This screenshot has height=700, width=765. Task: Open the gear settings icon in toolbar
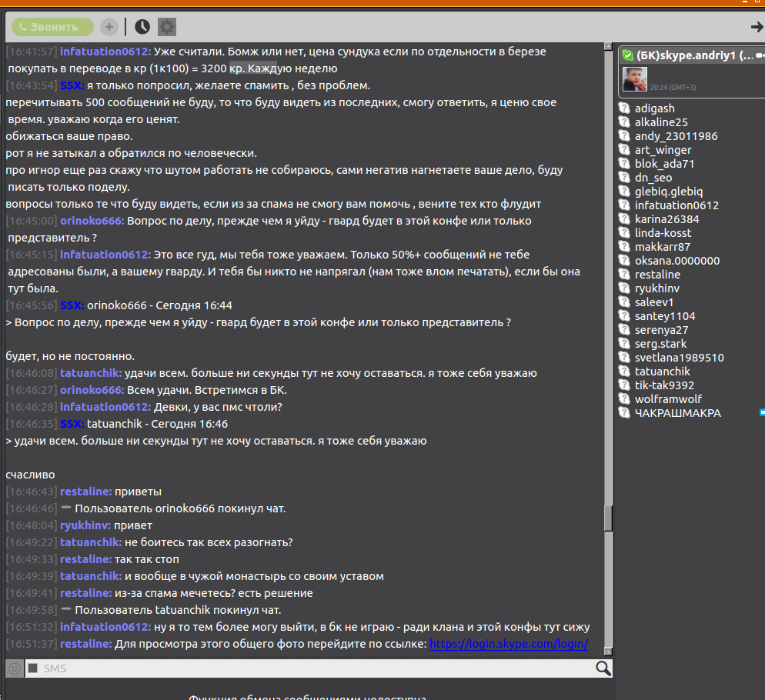167,27
